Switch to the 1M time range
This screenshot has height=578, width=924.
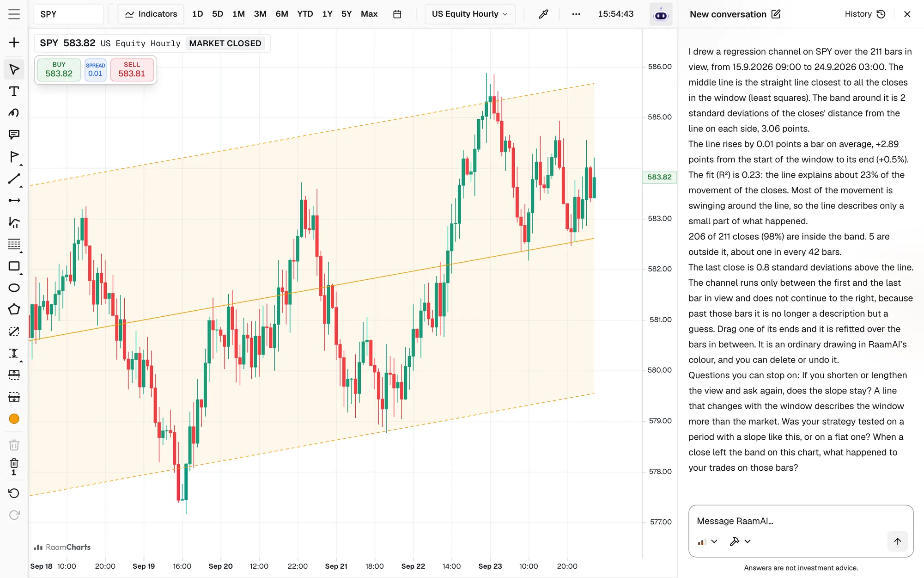tap(238, 14)
